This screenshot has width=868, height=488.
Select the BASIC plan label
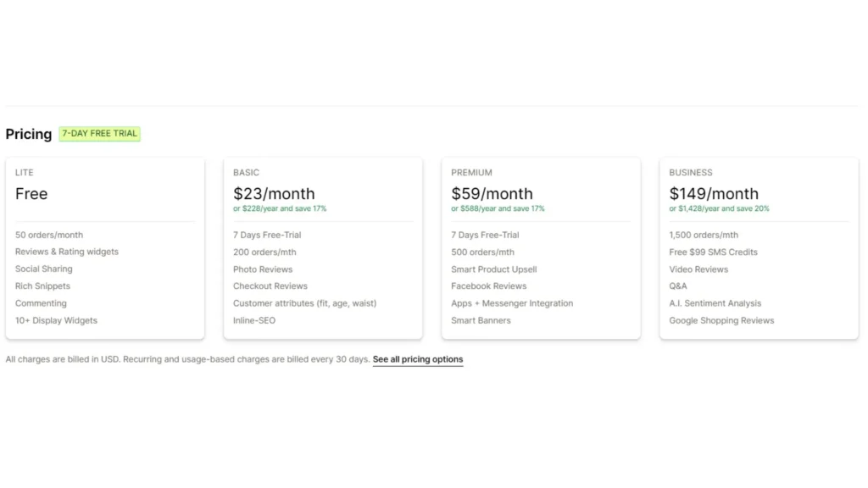(x=246, y=173)
